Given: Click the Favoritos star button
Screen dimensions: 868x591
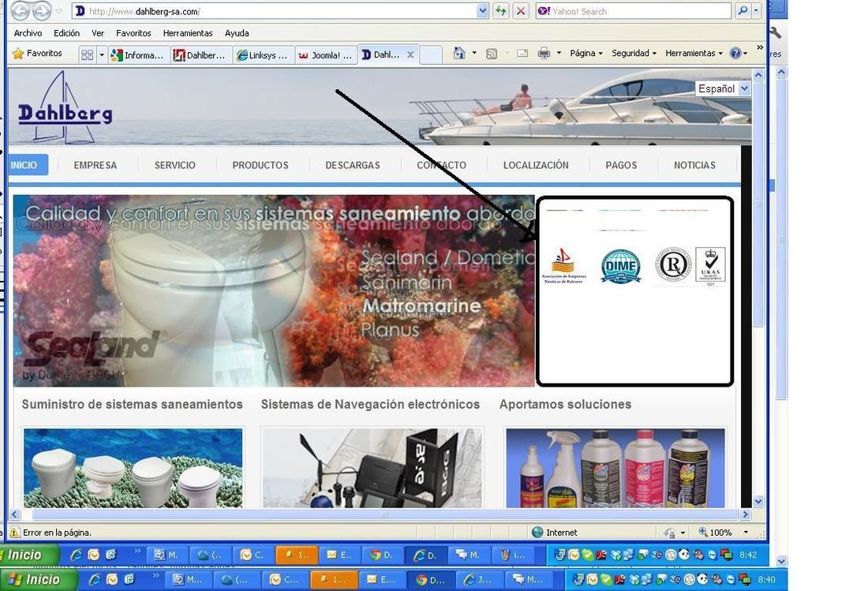Looking at the screenshot, I should point(37,54).
